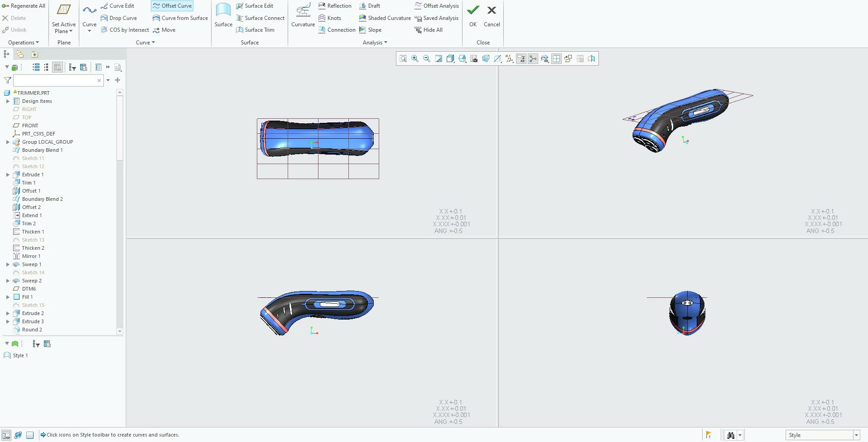Screen dimensions: 868x442
Task: Open the Saved Orientations icon
Action: pyautogui.click(x=462, y=59)
